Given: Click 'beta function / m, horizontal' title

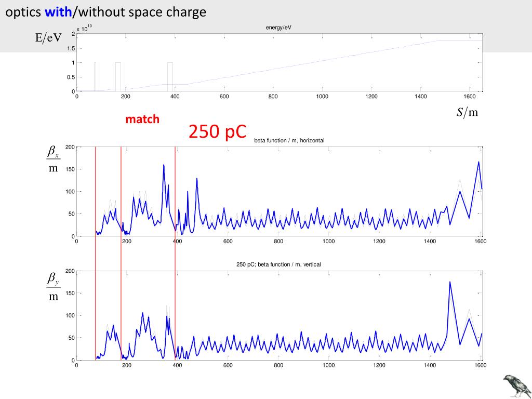Looking at the screenshot, I should 289,140.
